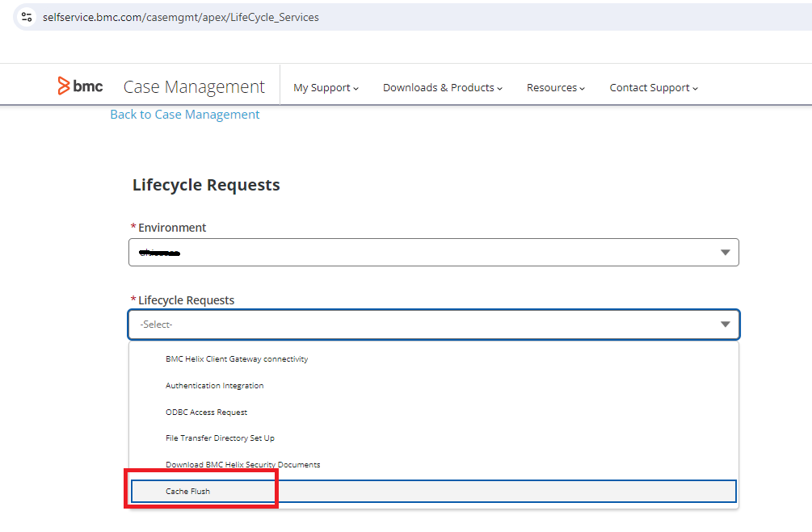The image size is (812, 532).
Task: Click the Environment dropdown arrow icon
Action: (725, 253)
